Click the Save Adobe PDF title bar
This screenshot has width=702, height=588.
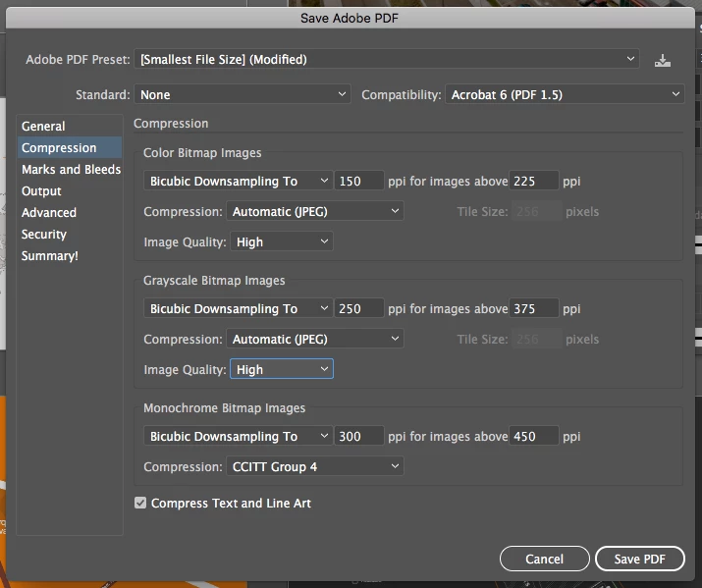(350, 18)
